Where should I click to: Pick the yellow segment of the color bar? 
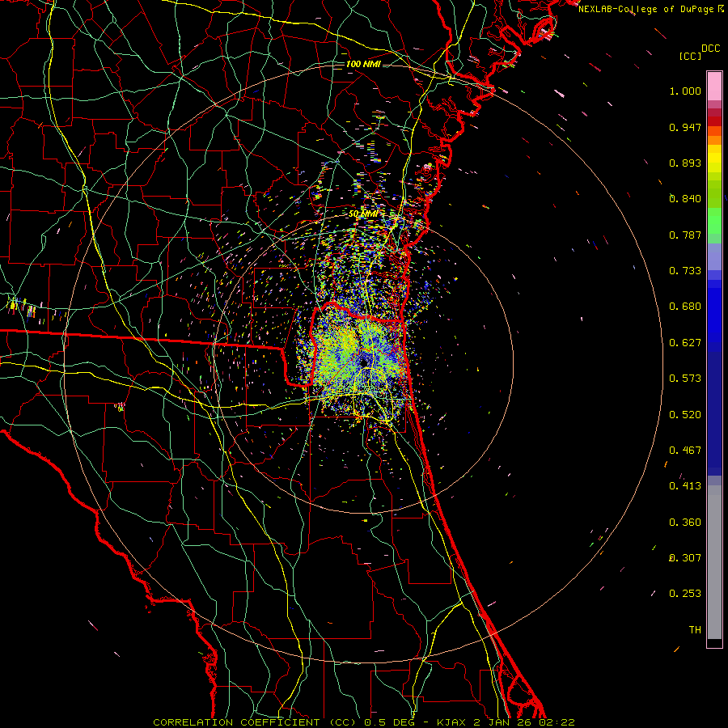click(x=714, y=159)
